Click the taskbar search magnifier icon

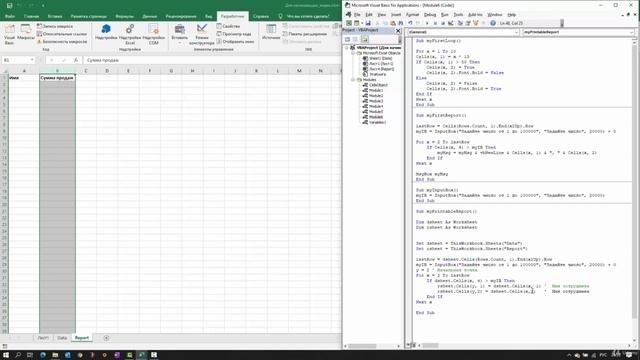click(x=18, y=355)
